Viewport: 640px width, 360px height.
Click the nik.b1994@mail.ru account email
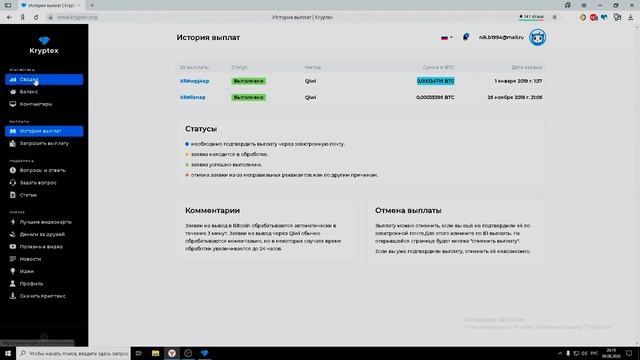point(501,37)
